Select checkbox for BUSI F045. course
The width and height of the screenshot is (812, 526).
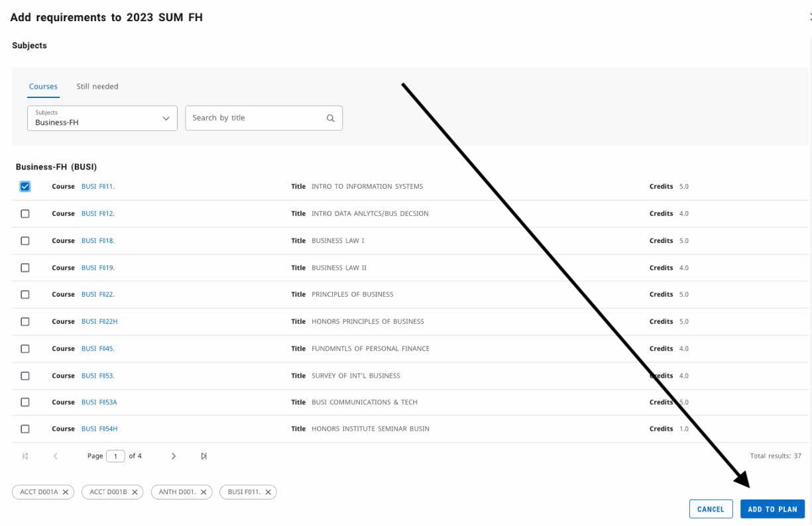(x=25, y=348)
